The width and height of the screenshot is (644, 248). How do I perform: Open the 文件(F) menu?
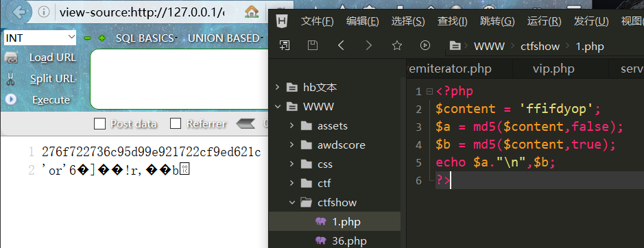click(x=317, y=21)
